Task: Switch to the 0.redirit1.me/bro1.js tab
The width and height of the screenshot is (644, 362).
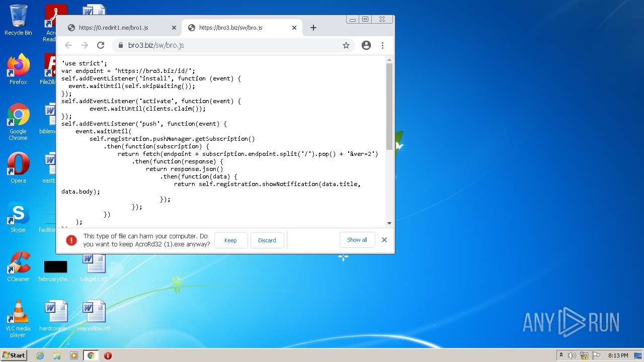Action: 121,28
